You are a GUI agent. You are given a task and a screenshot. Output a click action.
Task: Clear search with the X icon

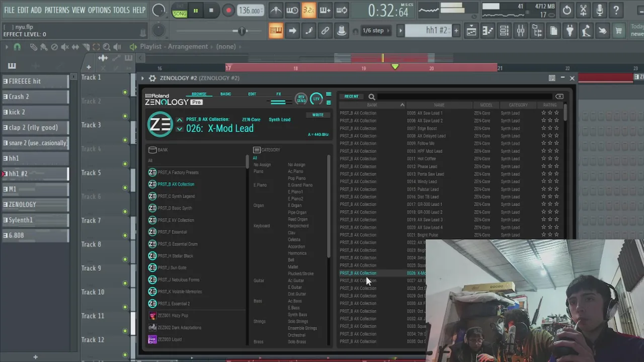[559, 97]
